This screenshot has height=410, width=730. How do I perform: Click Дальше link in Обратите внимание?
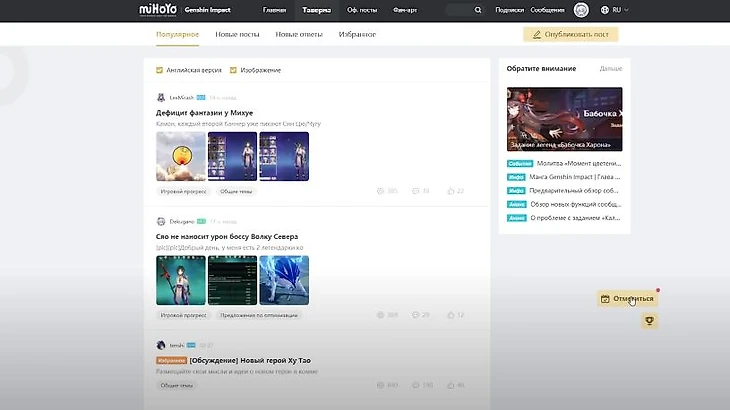click(x=611, y=68)
